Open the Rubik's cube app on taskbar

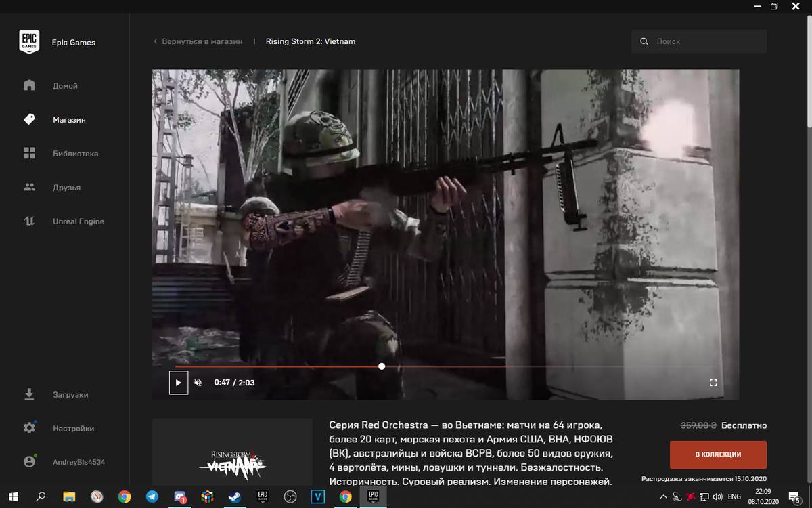(x=208, y=496)
